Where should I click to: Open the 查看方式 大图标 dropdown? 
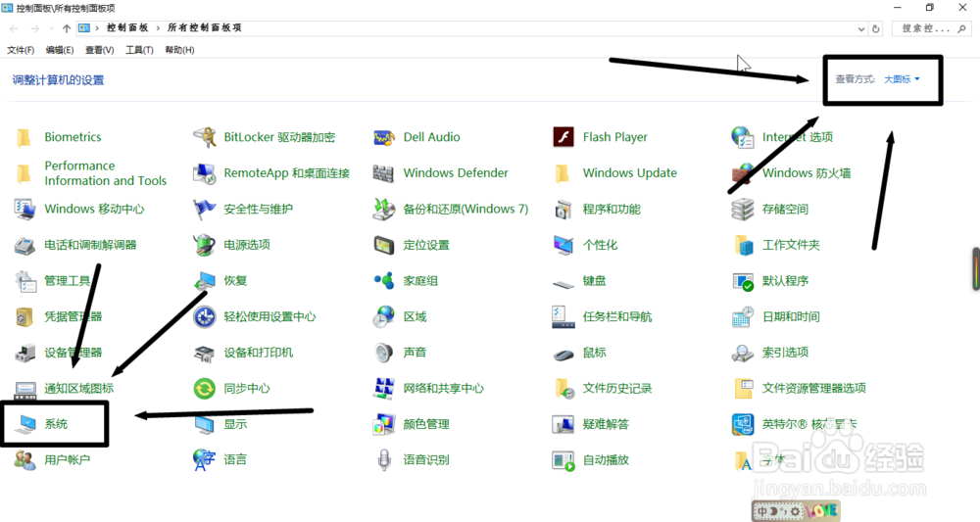tap(902, 79)
